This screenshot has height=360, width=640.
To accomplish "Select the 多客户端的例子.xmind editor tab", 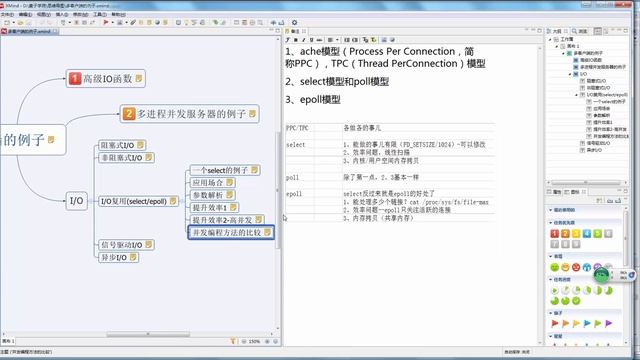I will pos(29,31).
